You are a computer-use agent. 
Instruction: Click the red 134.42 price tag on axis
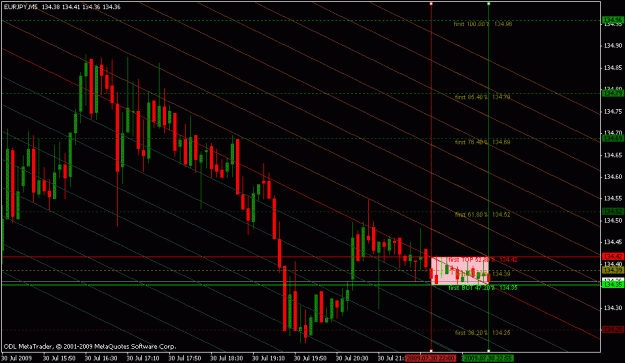tap(613, 256)
